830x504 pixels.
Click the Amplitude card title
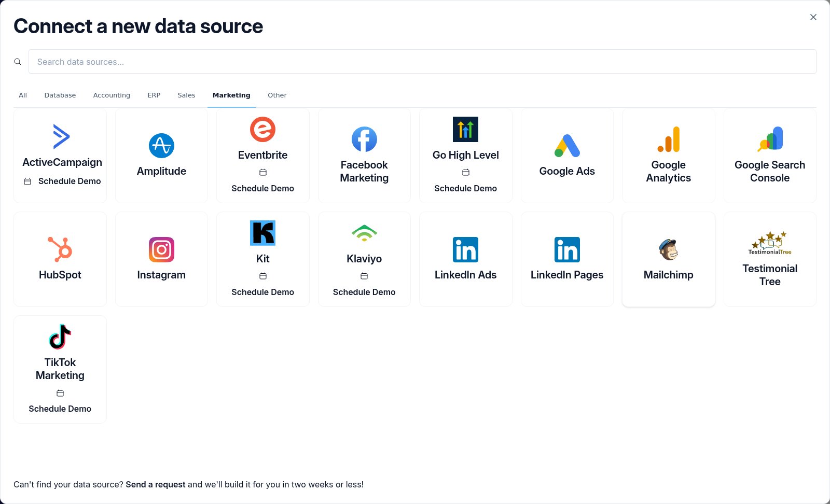click(161, 171)
